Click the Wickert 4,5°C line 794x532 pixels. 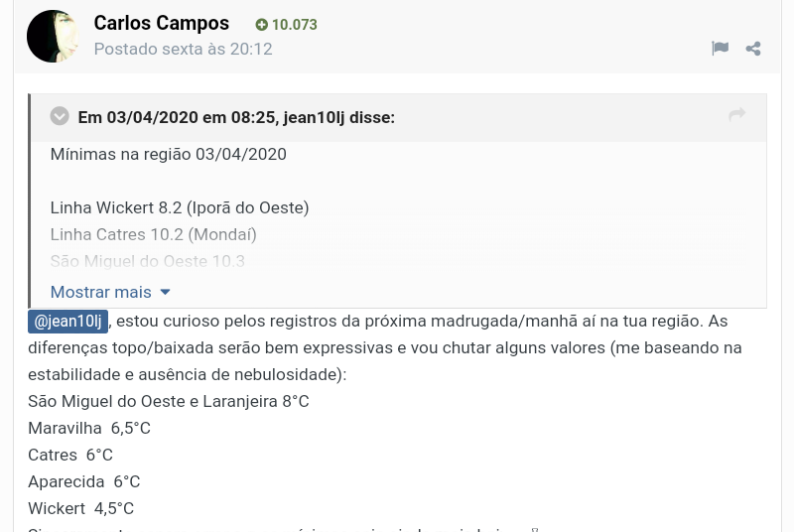(x=80, y=508)
